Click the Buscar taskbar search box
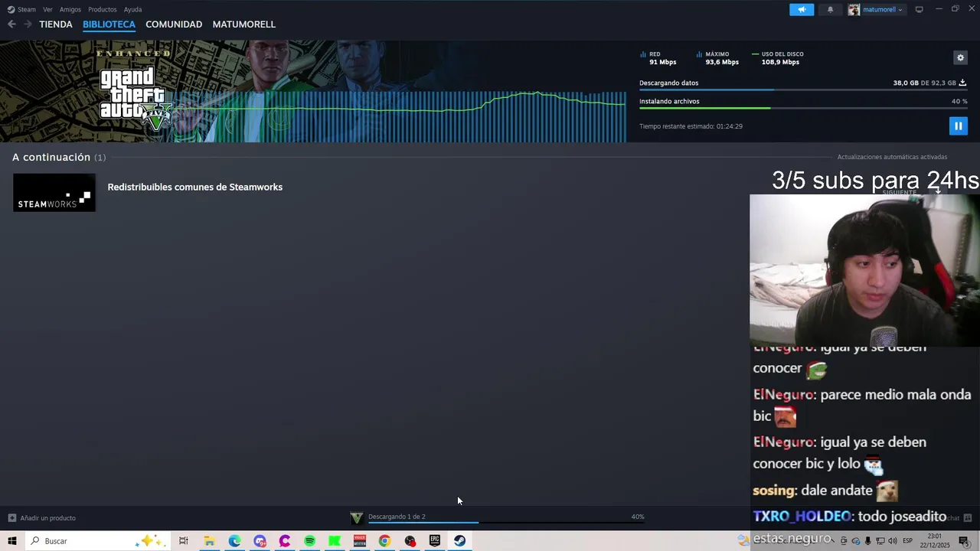 coord(98,541)
